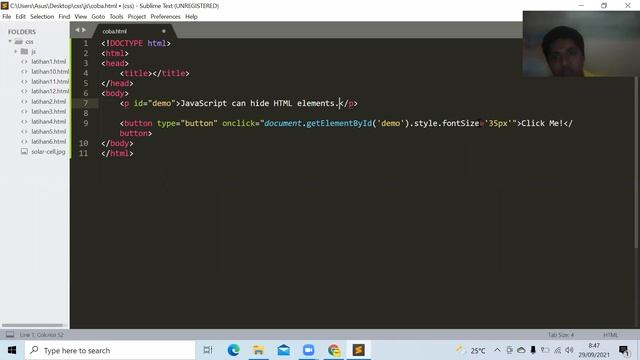Screen dimensions: 640x360
Task: Open the View menu
Action: click(x=80, y=17)
